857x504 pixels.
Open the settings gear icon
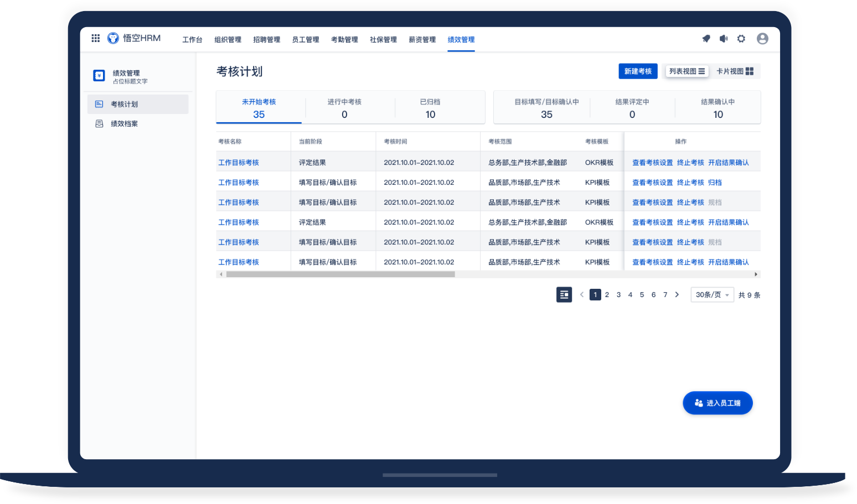pyautogui.click(x=741, y=39)
